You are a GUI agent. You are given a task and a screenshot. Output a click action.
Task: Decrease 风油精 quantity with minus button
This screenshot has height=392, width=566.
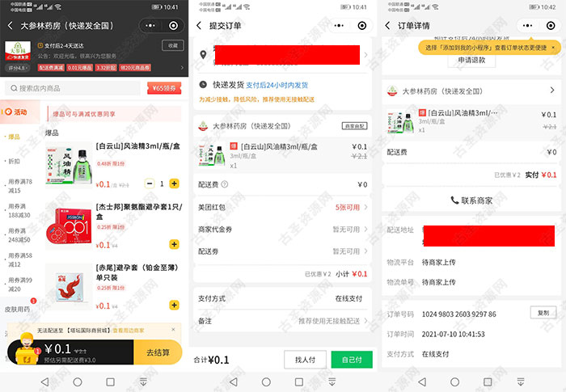coord(150,183)
